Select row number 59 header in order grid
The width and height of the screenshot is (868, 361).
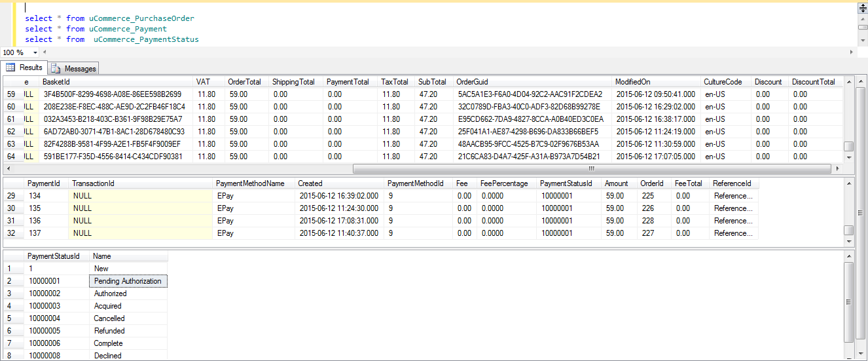pos(13,94)
